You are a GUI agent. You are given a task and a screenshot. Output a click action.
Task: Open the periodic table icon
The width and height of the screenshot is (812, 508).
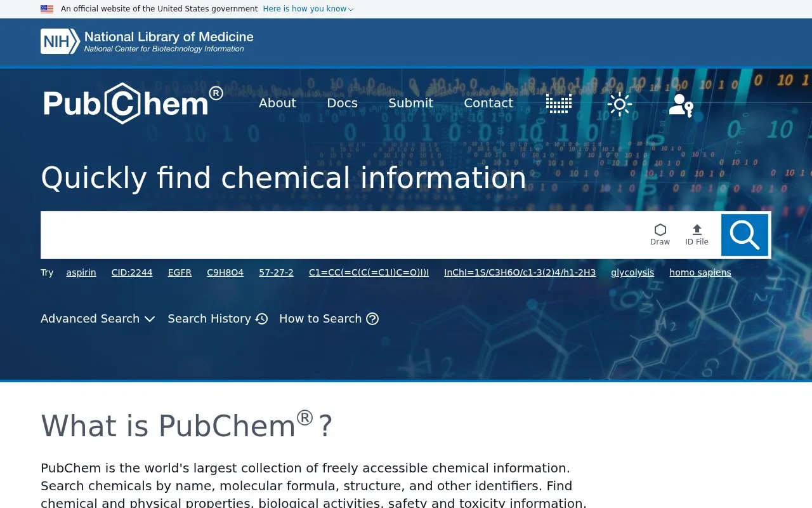pos(559,104)
